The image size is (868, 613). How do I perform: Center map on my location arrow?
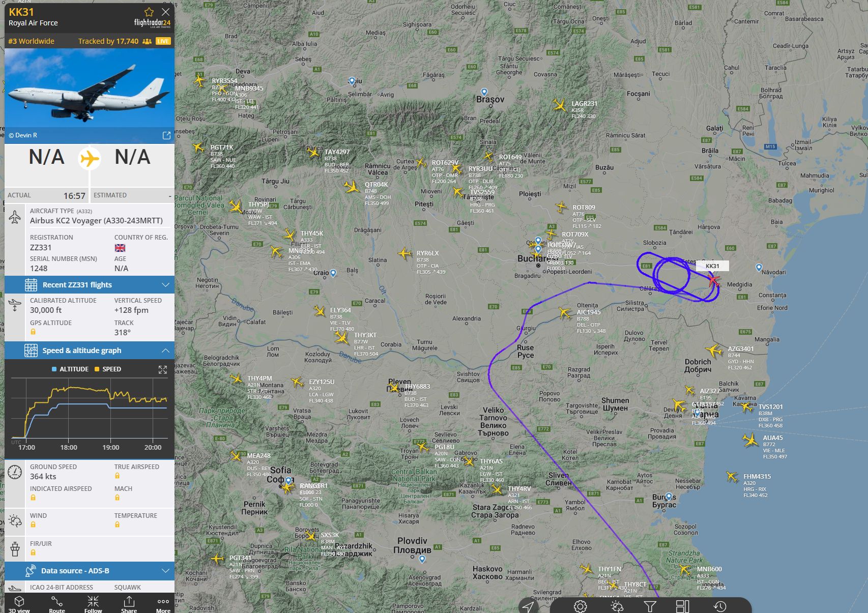(x=528, y=606)
